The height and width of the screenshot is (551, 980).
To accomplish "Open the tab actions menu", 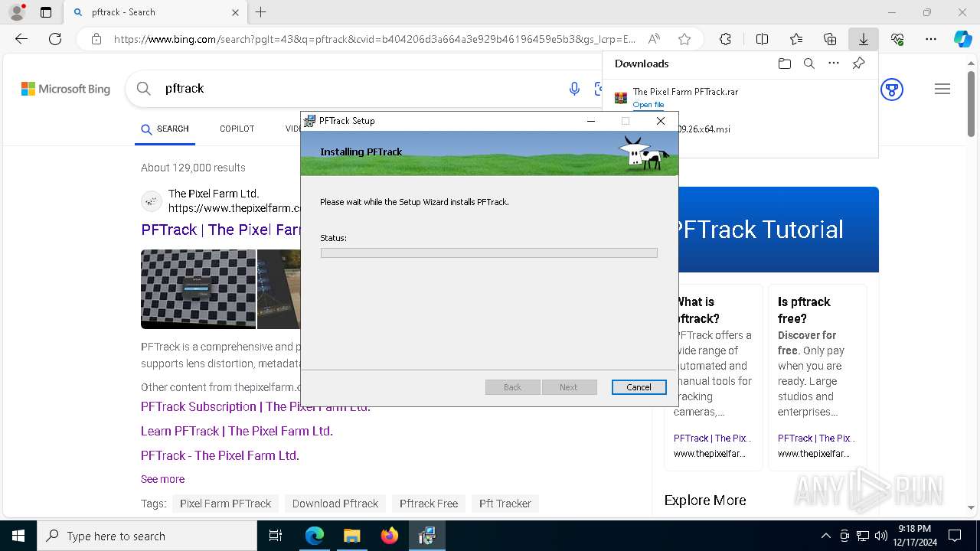I will click(46, 12).
